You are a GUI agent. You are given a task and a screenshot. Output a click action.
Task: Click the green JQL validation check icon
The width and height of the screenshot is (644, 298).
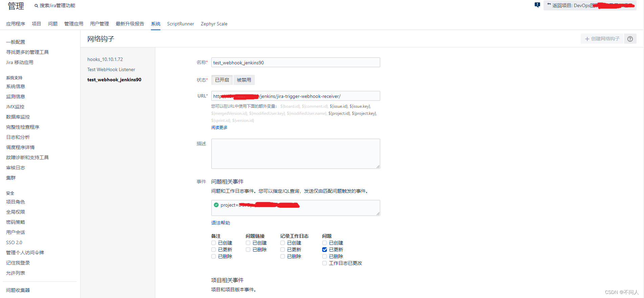(216, 205)
